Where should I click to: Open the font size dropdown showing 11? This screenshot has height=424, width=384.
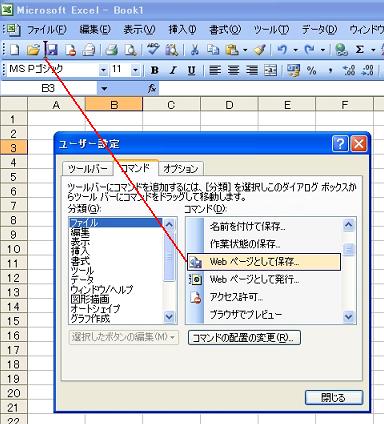point(135,70)
